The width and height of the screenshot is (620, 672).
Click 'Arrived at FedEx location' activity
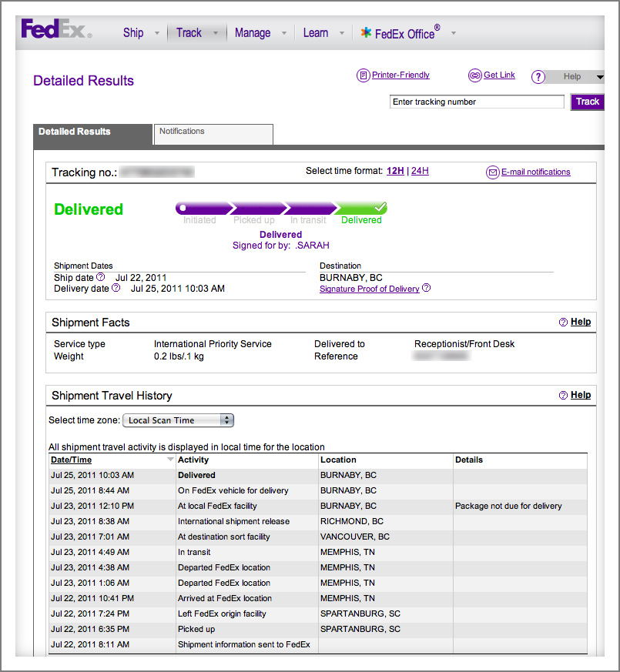225,598
